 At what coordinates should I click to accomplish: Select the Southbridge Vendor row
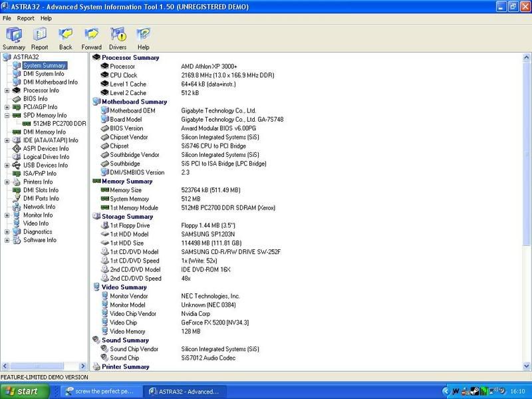(x=180, y=155)
